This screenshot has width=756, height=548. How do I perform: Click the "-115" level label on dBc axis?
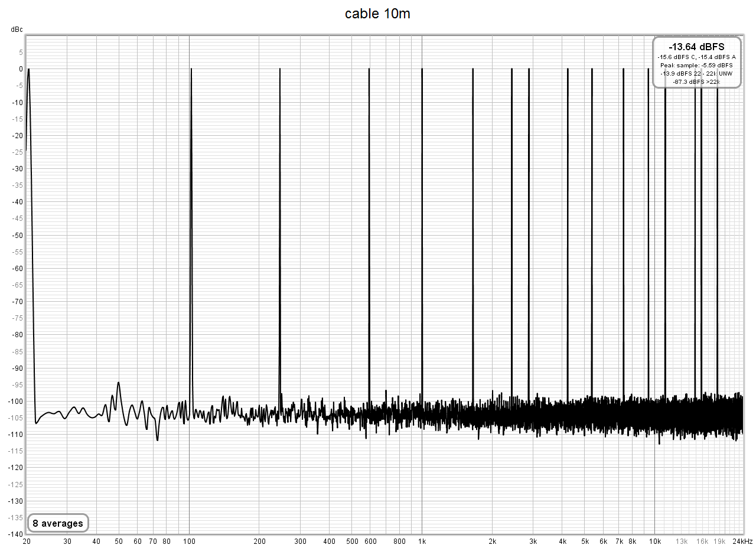(15, 451)
